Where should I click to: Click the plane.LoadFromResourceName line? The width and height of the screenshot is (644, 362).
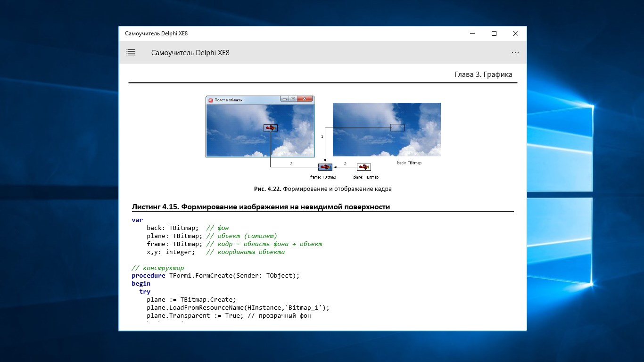tap(238, 308)
